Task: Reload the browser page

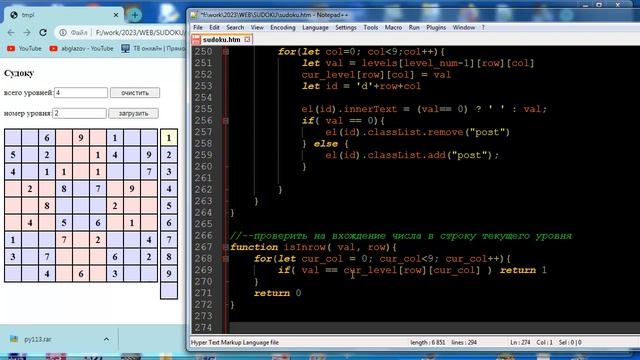Action: [x=43, y=32]
